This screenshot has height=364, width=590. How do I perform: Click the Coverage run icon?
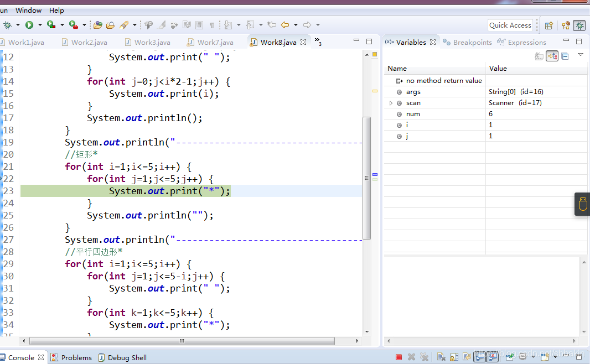(x=51, y=25)
